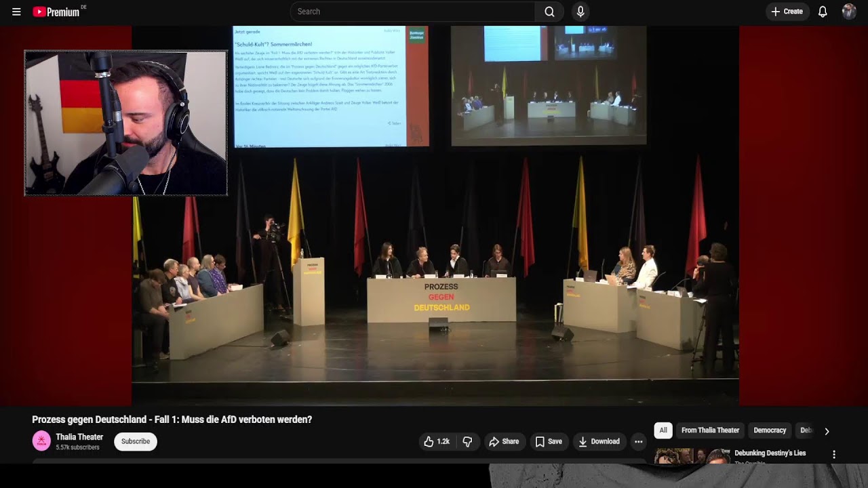Open the hamburger guide menu

(16, 12)
